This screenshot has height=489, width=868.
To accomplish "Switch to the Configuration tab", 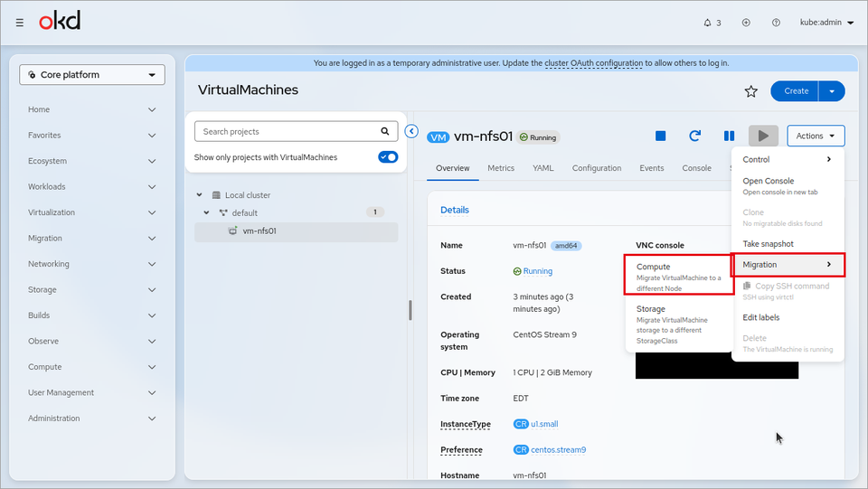I will pyautogui.click(x=597, y=168).
